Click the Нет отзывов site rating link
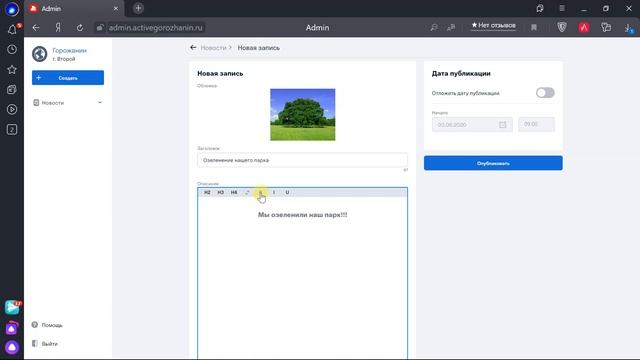640x360 pixels. pyautogui.click(x=493, y=25)
